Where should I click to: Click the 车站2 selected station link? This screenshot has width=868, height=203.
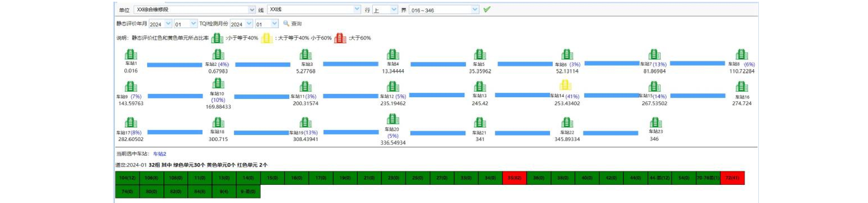pos(159,154)
